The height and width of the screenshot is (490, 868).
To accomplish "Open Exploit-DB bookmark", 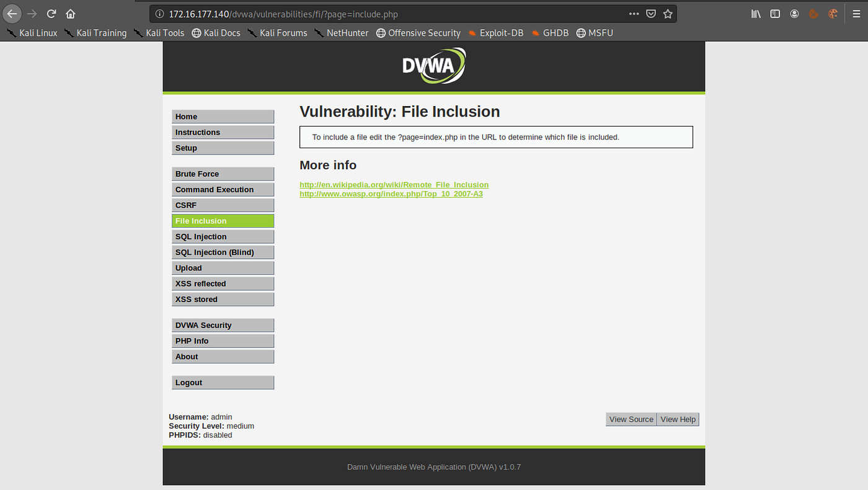I will [495, 33].
